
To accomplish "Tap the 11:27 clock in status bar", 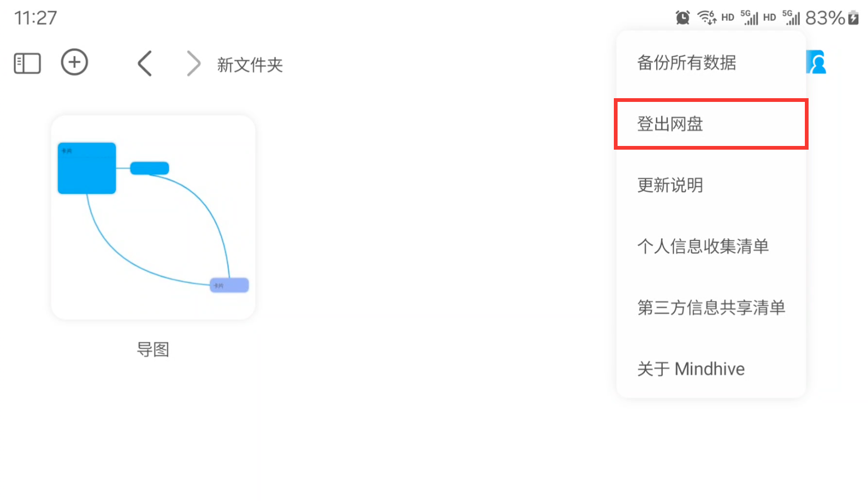I will click(x=35, y=18).
